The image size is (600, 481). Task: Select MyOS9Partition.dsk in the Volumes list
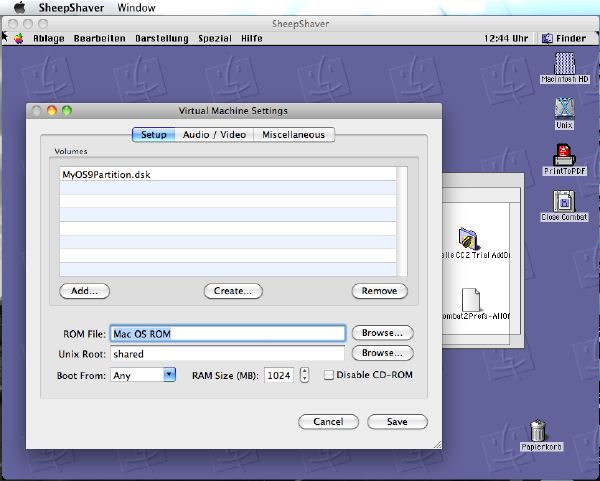[x=228, y=174]
